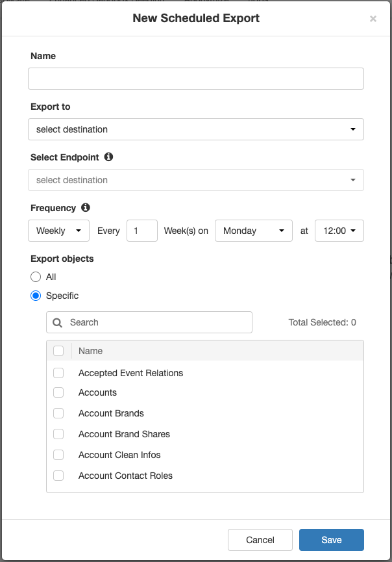
Task: Select the All export objects radio
Action: [x=36, y=277]
